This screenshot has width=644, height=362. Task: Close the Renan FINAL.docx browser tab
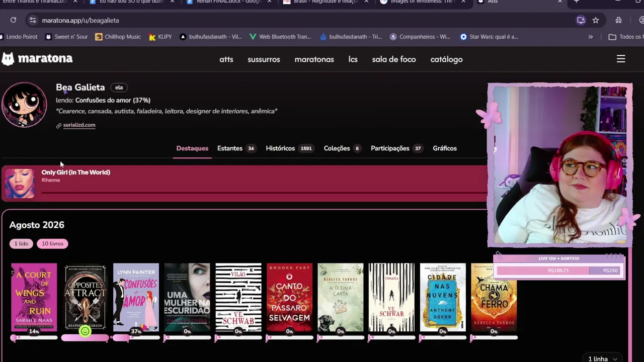point(269,2)
